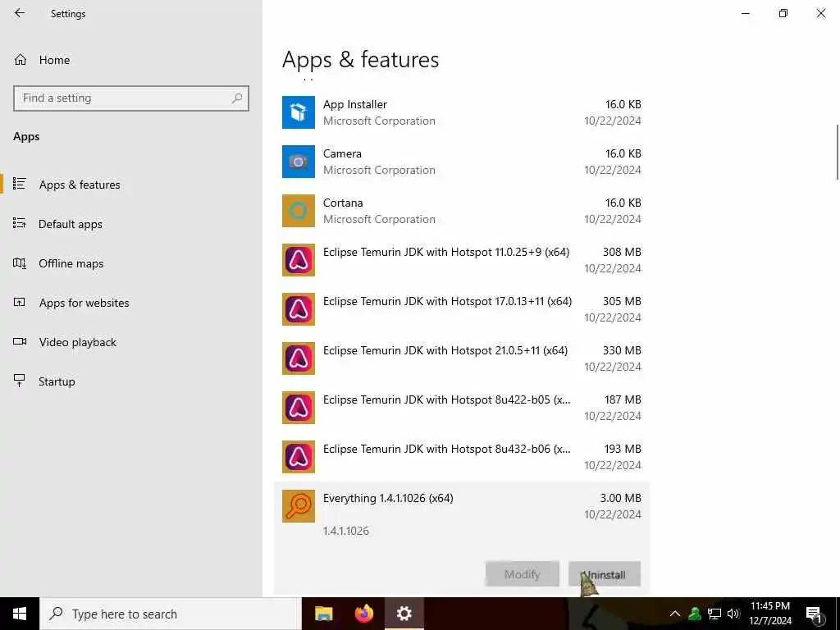
Task: Click the Everything 1.4.1.1026 (x64) title
Action: pyautogui.click(x=388, y=498)
